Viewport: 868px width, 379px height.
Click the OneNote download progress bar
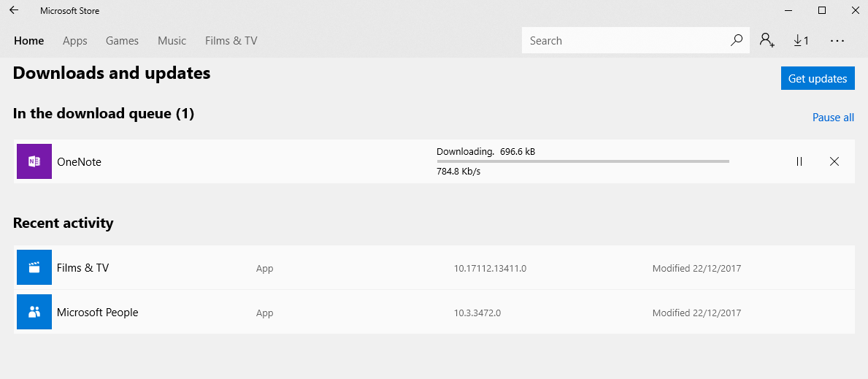pos(583,161)
